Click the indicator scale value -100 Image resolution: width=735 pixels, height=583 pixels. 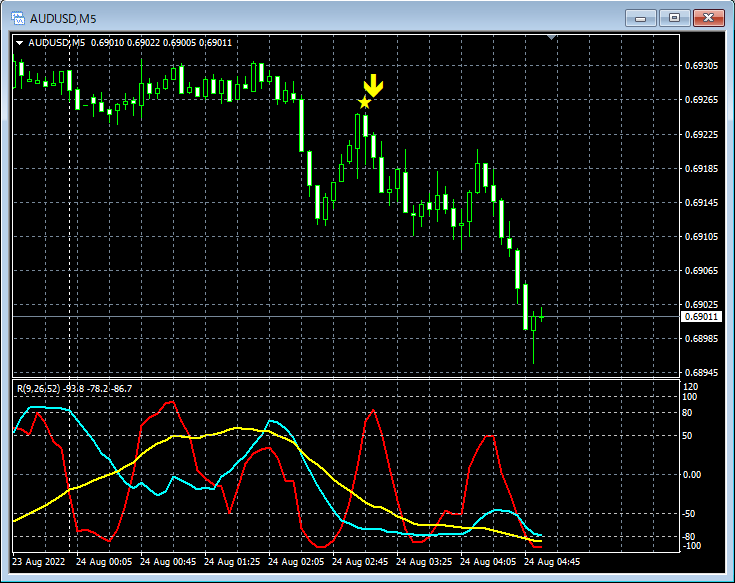pyautogui.click(x=691, y=546)
